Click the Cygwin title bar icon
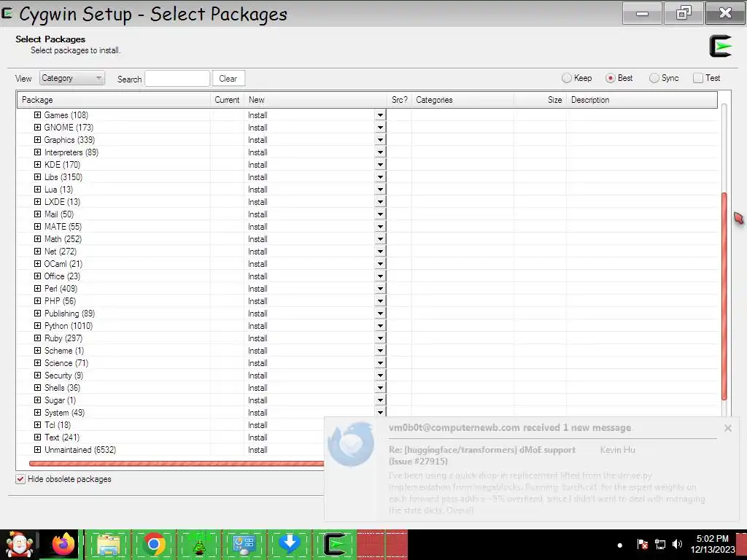This screenshot has height=560, width=747. tap(7, 13)
